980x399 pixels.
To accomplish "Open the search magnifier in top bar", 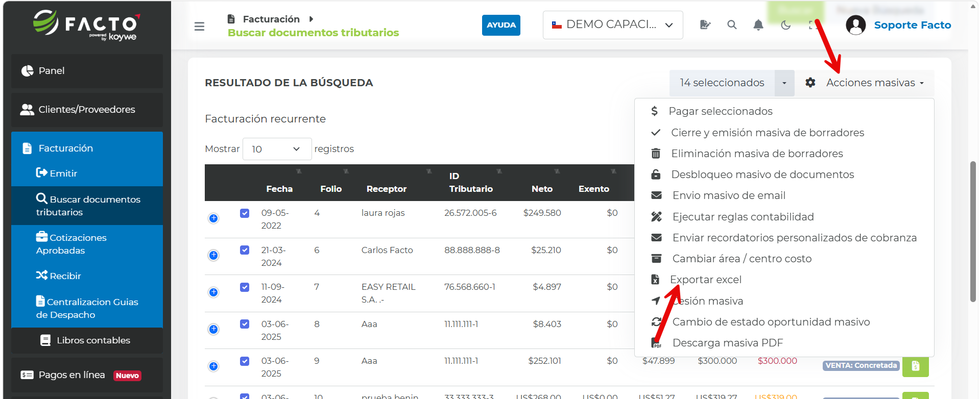I will click(732, 24).
